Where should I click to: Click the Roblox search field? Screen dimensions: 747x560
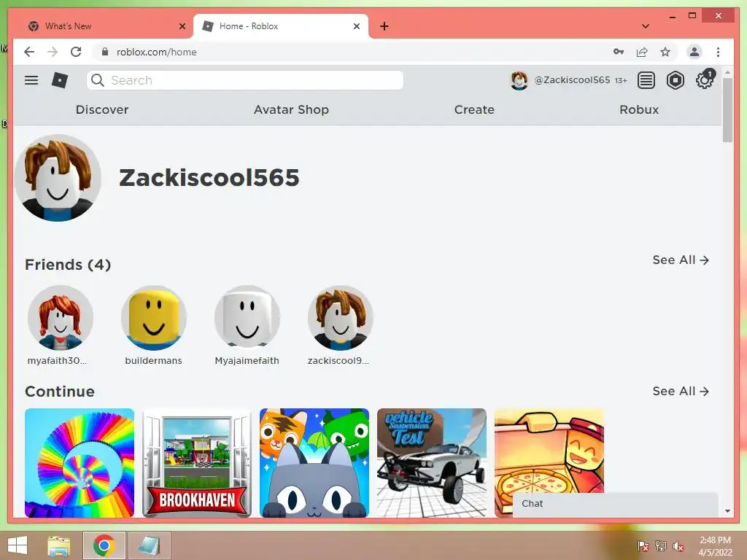245,80
